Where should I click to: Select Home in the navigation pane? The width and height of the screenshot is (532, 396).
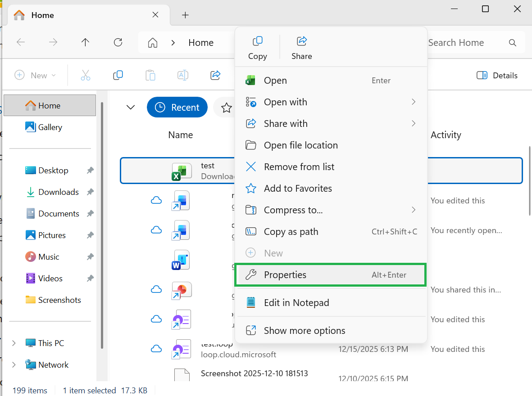[x=50, y=105]
